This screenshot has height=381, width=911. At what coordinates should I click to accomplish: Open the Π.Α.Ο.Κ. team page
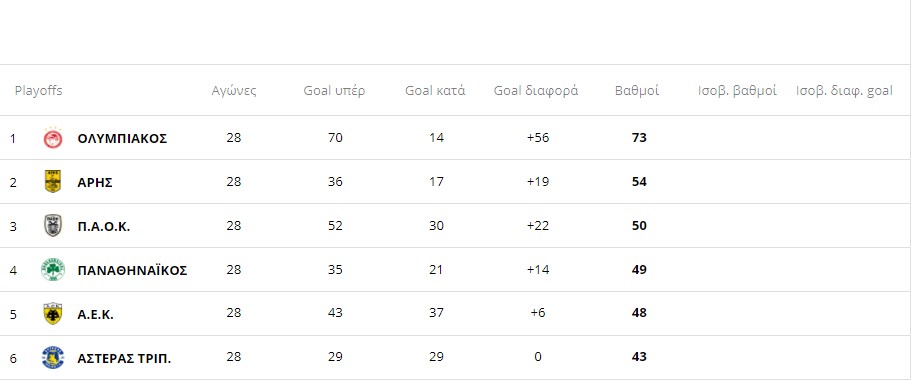click(103, 227)
